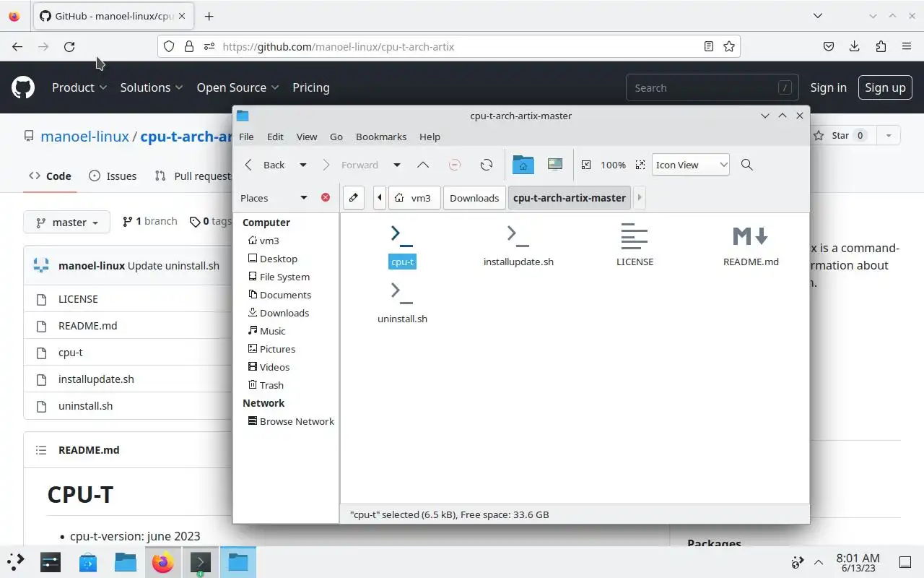Open the Firefox application menu
Screen dimensions: 924x578
(907, 46)
